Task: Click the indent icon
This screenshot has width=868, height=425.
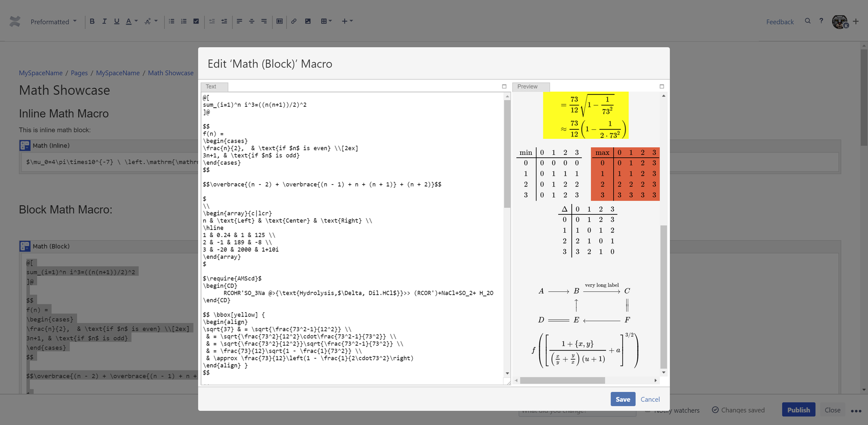Action: coord(224,21)
